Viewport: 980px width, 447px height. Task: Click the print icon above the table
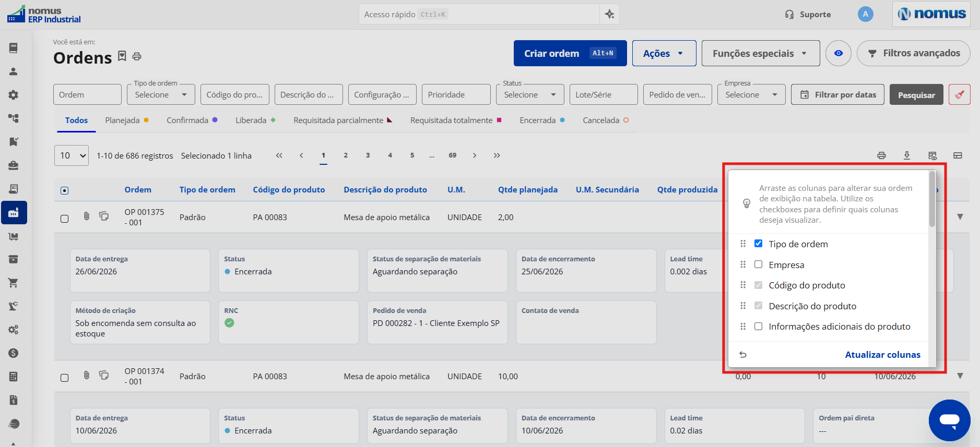[881, 155]
